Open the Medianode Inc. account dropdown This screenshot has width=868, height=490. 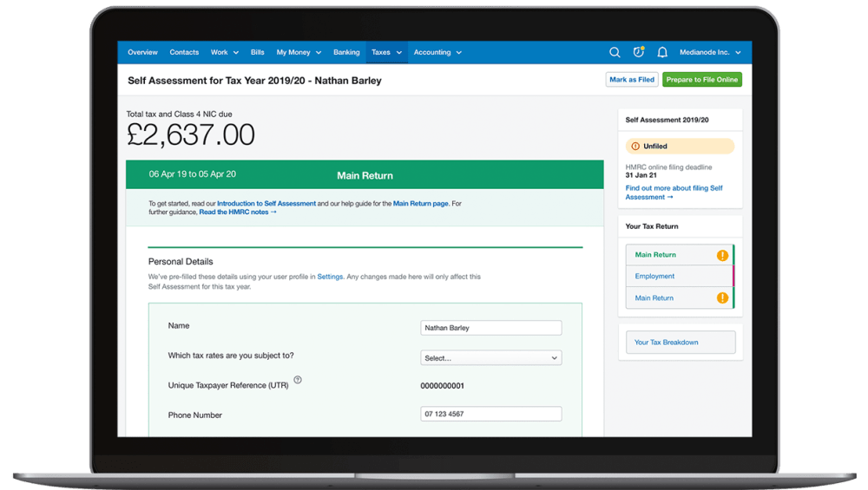coord(710,52)
